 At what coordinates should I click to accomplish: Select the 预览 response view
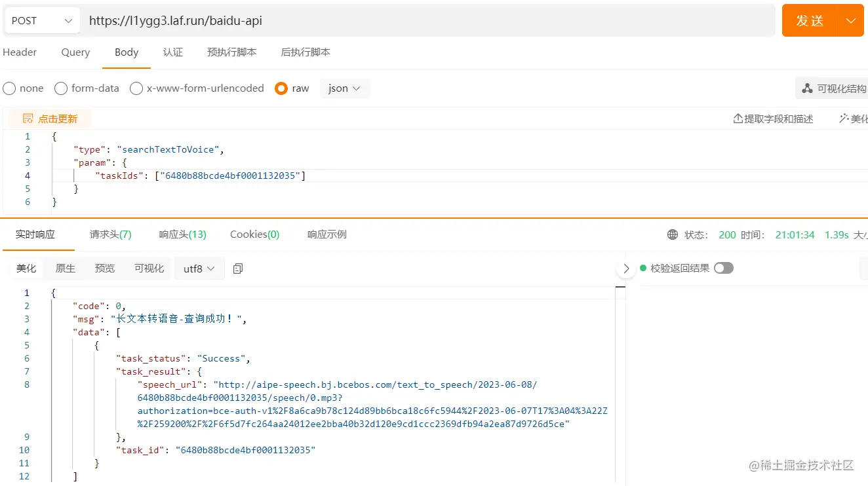click(105, 269)
